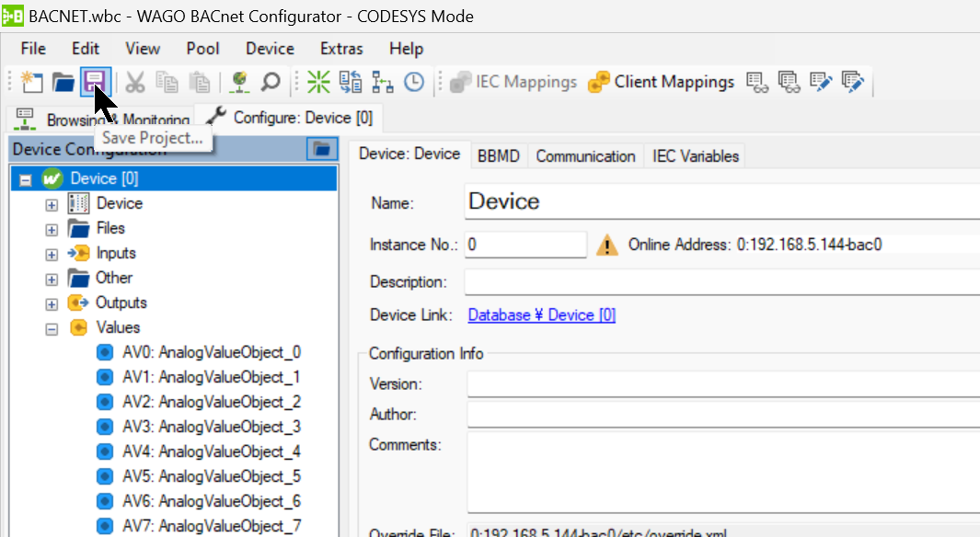Click the first list-with-glasses icon after Client Mappings
This screenshot has width=980, height=537.
click(757, 82)
